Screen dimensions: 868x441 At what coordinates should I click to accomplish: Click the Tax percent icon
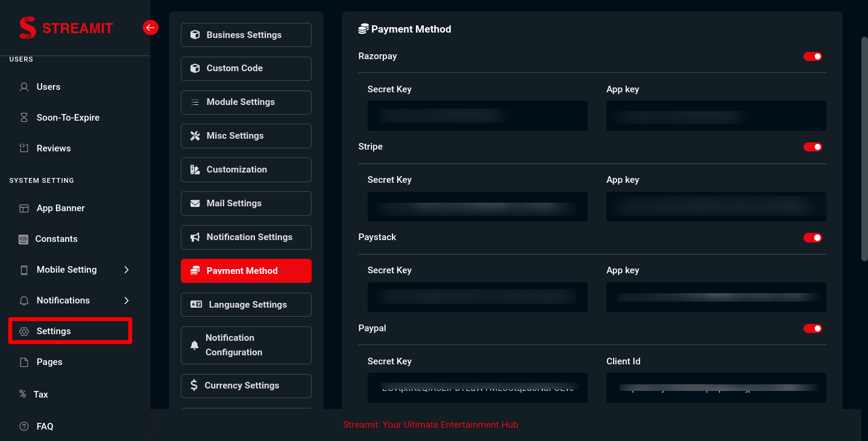23,394
